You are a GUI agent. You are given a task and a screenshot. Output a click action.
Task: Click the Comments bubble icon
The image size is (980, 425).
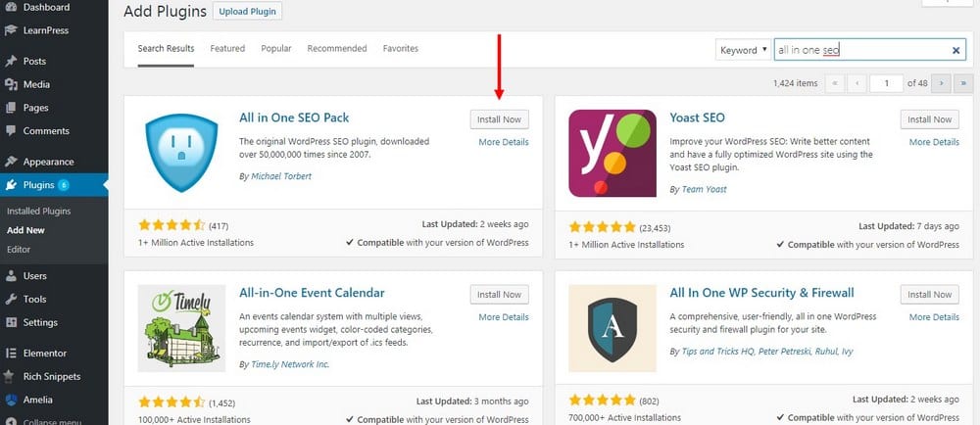[11, 131]
